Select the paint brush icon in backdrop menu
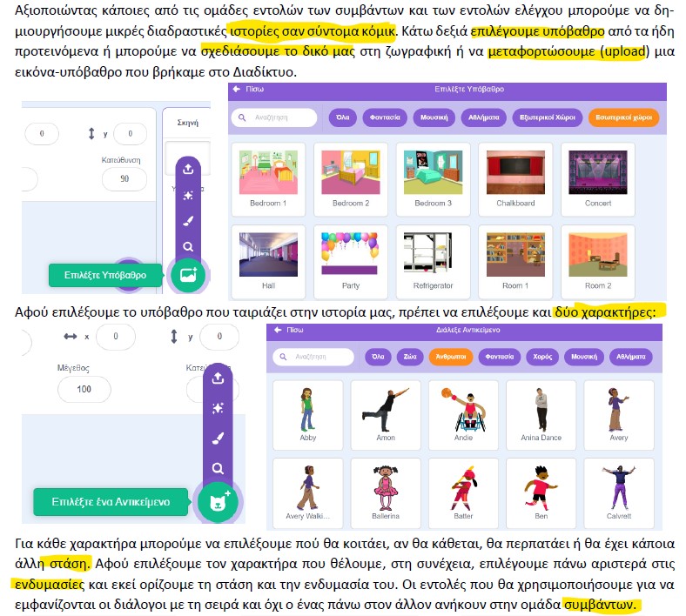The width and height of the screenshot is (686, 616). tap(188, 222)
